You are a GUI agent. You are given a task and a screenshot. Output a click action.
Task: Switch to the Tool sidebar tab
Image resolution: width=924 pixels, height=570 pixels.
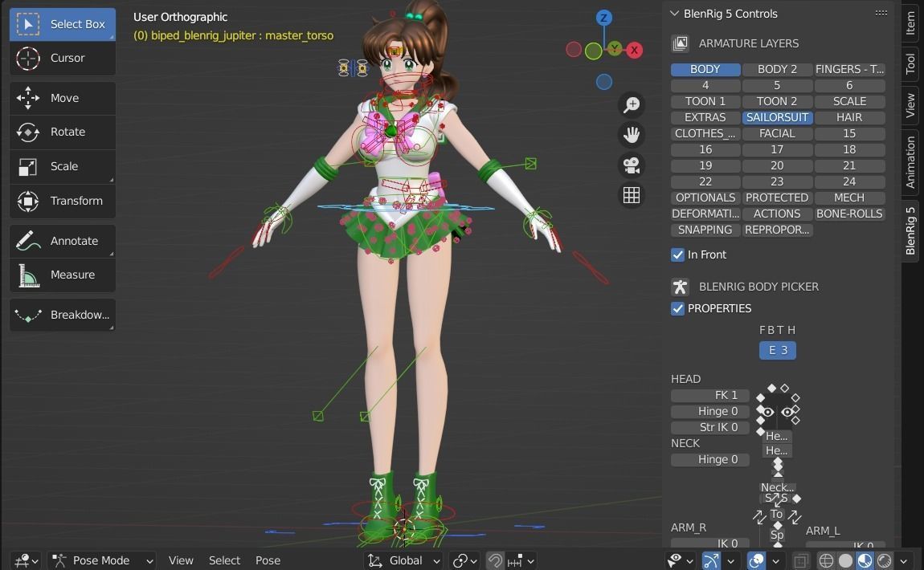(911, 63)
